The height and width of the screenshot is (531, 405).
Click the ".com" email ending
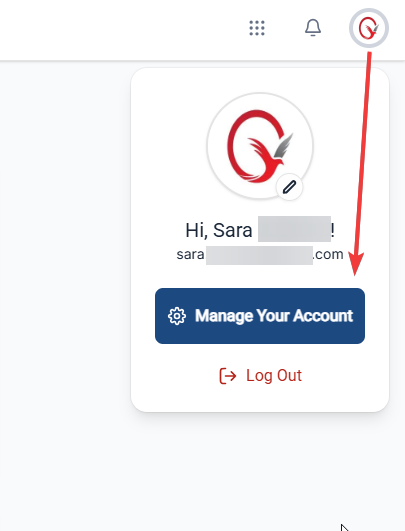point(328,254)
